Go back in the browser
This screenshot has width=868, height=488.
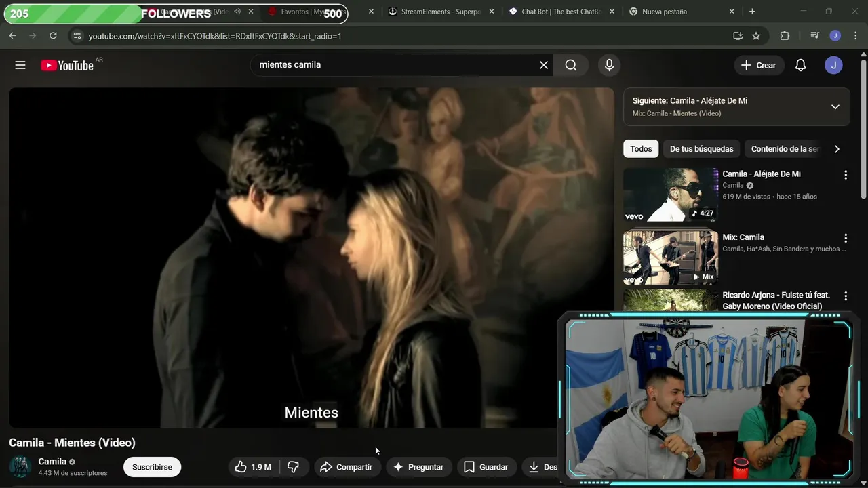pyautogui.click(x=12, y=36)
